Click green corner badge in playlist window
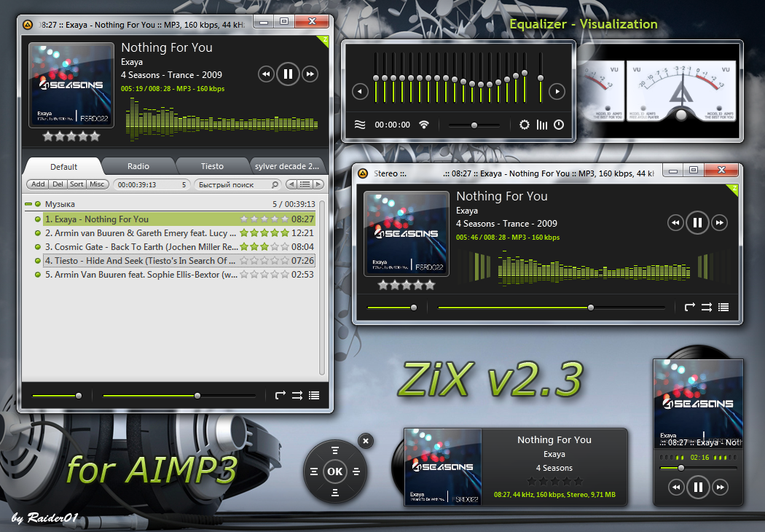This screenshot has height=532, width=765. point(324,40)
